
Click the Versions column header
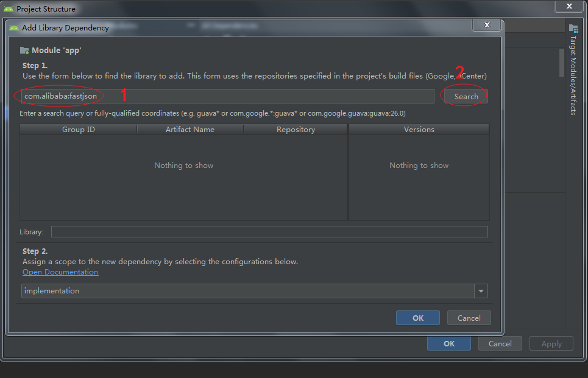(x=419, y=129)
